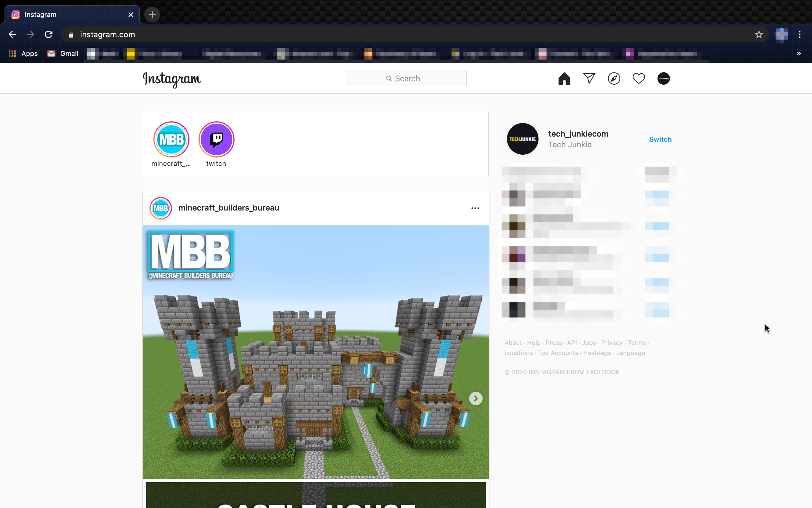Open the Chrome profile avatar
Viewport: 812px width, 508px height.
[x=782, y=35]
